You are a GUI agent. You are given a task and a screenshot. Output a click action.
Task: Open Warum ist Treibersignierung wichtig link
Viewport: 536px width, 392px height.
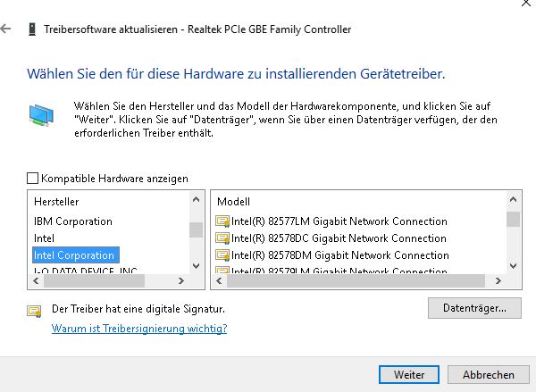[x=139, y=329]
